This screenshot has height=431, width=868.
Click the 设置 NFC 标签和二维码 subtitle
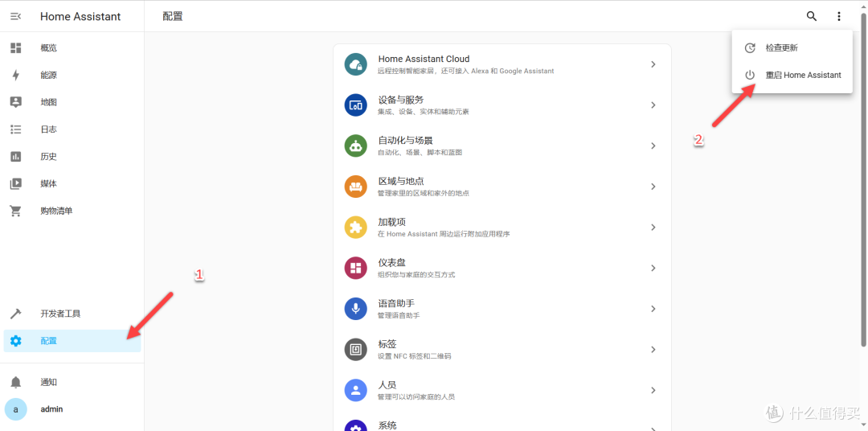(x=415, y=356)
